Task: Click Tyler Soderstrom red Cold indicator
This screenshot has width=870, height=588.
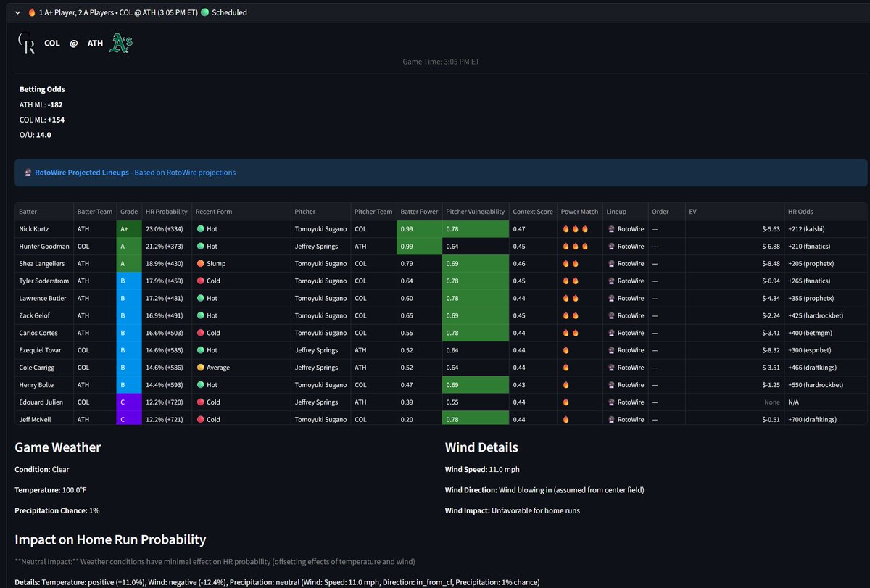Action: click(x=199, y=281)
